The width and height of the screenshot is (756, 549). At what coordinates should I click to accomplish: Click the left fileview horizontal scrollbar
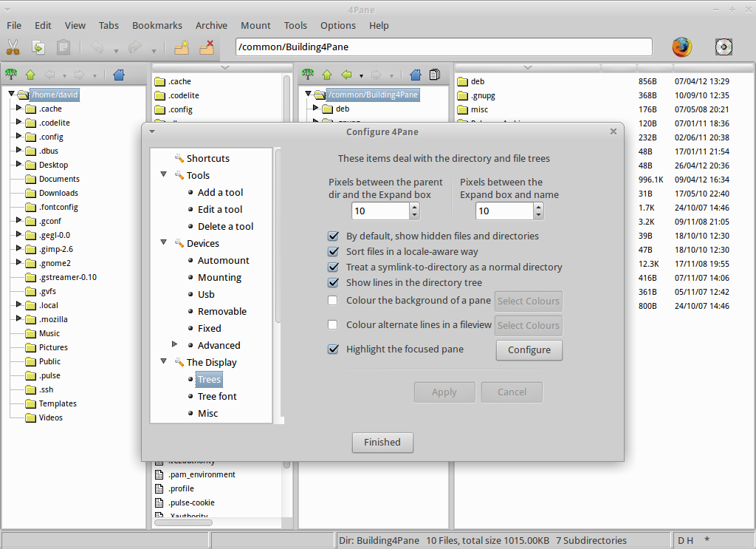point(183,522)
